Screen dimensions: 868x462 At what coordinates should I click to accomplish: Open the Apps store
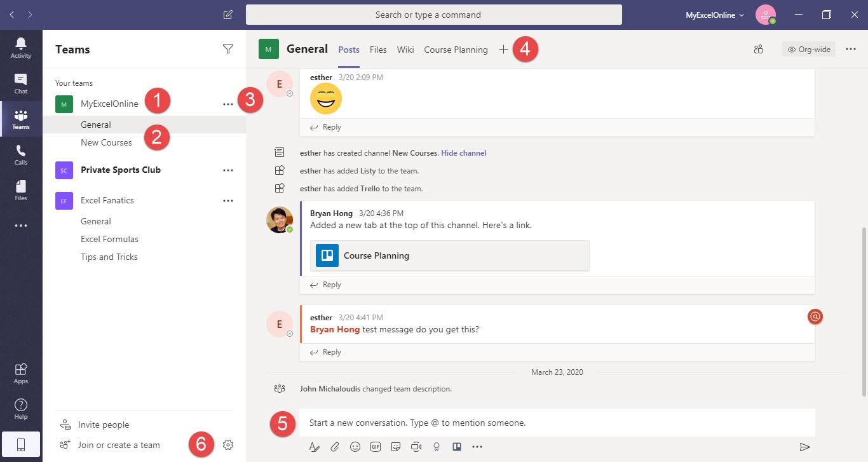(x=21, y=373)
